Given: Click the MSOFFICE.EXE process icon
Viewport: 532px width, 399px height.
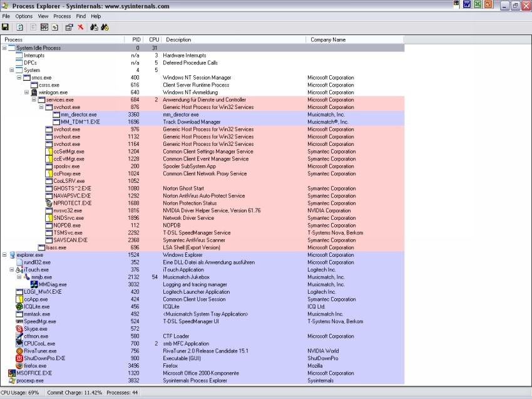Looking at the screenshot, I should [x=13, y=373].
